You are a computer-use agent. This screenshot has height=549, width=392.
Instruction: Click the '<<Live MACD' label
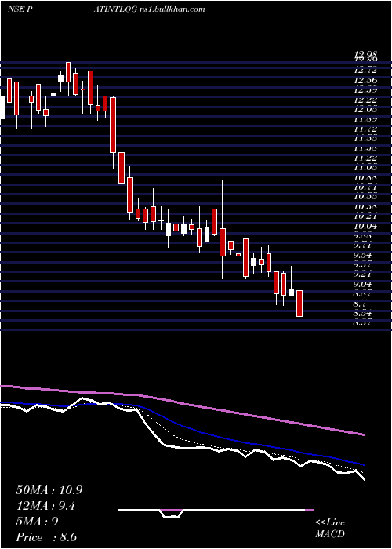(330, 529)
